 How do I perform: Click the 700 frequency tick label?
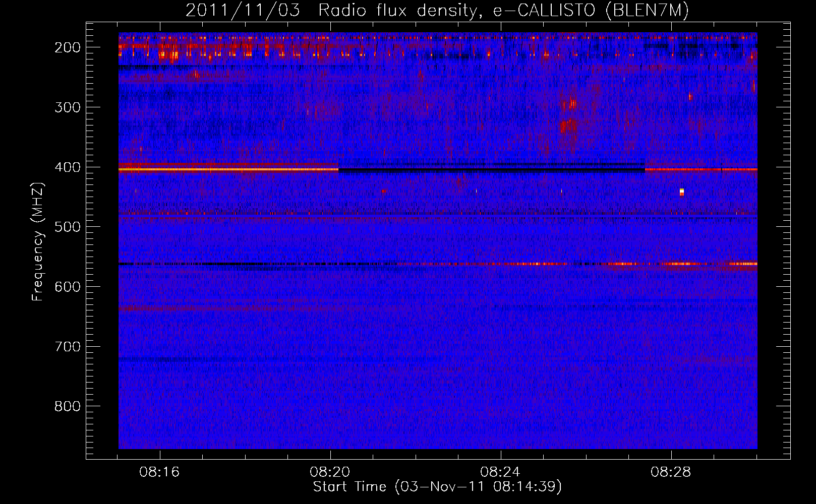click(x=67, y=346)
